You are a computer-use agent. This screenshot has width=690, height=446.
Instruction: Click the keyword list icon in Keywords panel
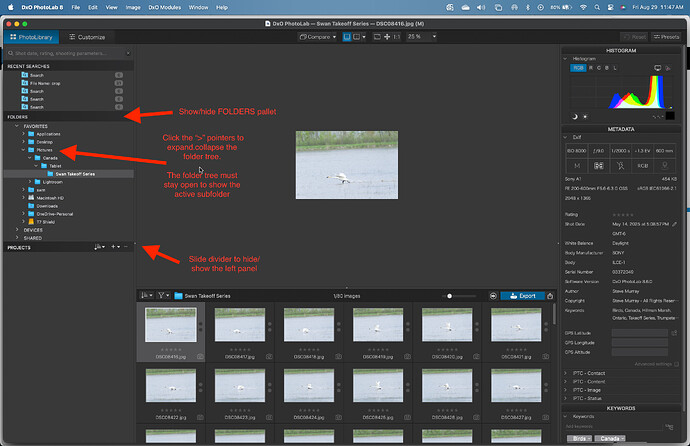[x=669, y=427]
